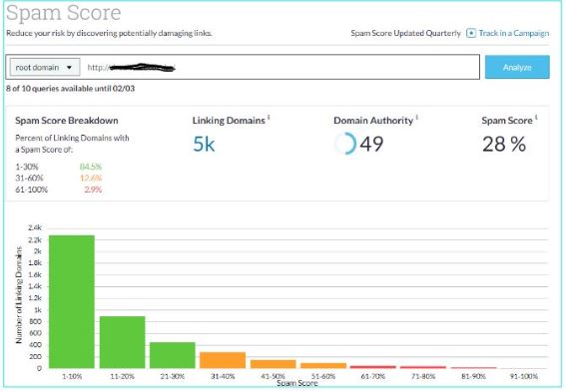Click the Domain Authority circular gauge
The image size is (566, 392).
pos(345,144)
